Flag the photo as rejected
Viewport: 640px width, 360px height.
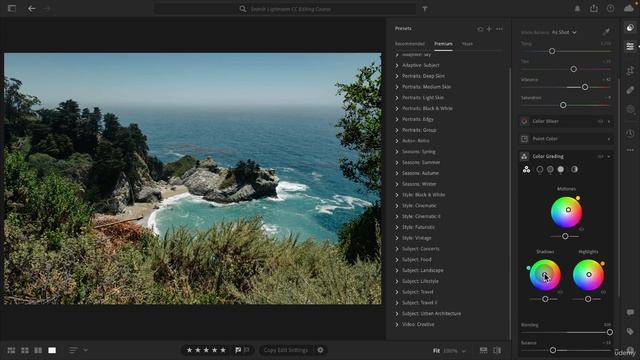click(247, 350)
